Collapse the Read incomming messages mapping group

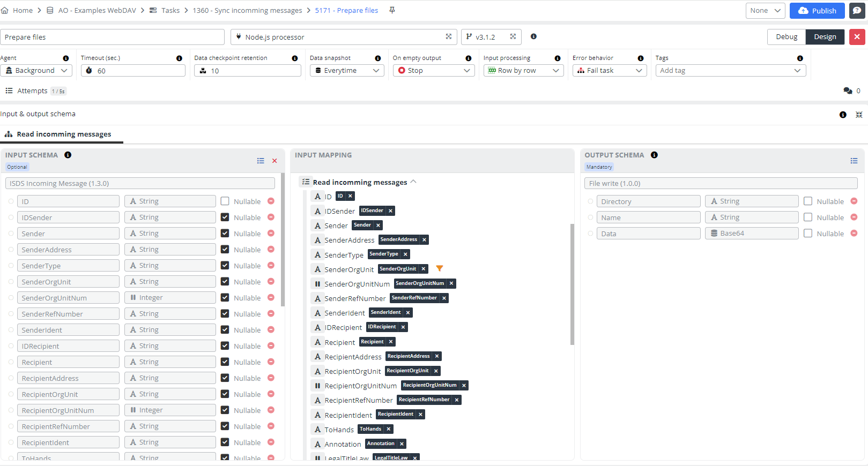413,182
